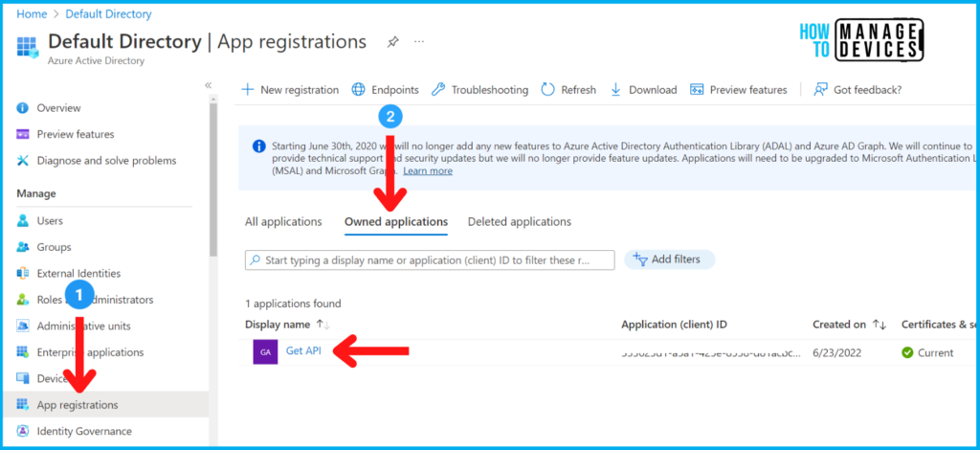Click the Add filters button

click(x=669, y=259)
